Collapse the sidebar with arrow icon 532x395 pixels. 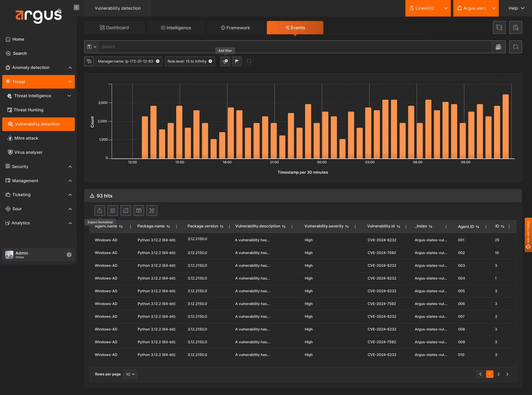click(x=76, y=7)
